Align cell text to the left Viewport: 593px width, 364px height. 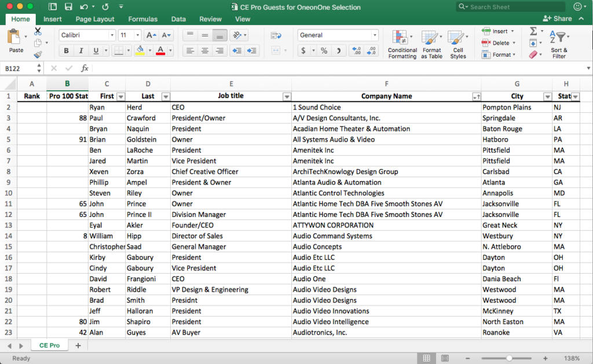(190, 51)
